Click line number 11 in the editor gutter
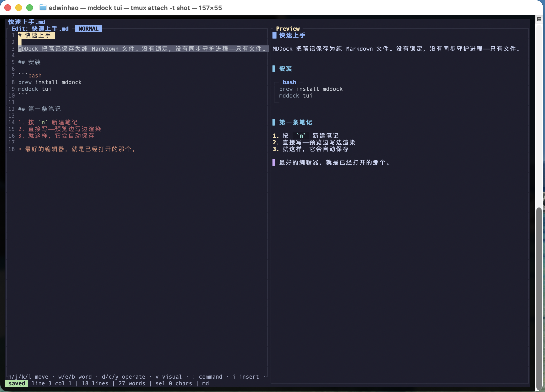This screenshot has width=545, height=392. point(11,102)
